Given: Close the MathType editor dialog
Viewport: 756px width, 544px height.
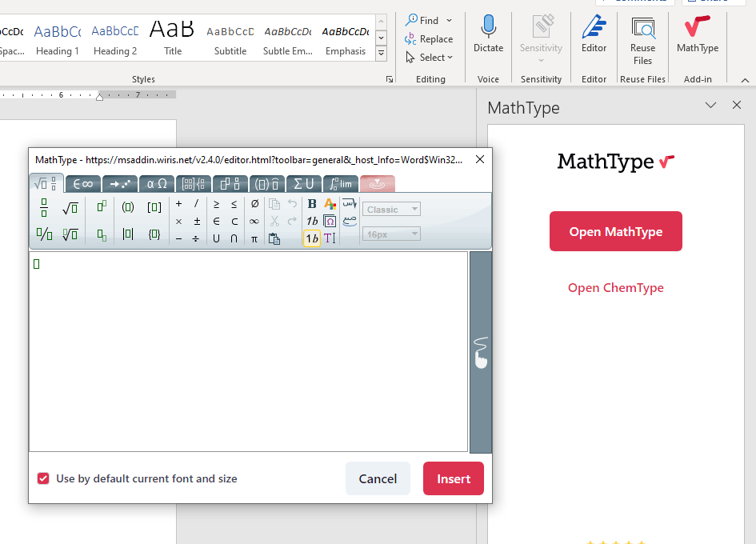Looking at the screenshot, I should pyautogui.click(x=480, y=160).
